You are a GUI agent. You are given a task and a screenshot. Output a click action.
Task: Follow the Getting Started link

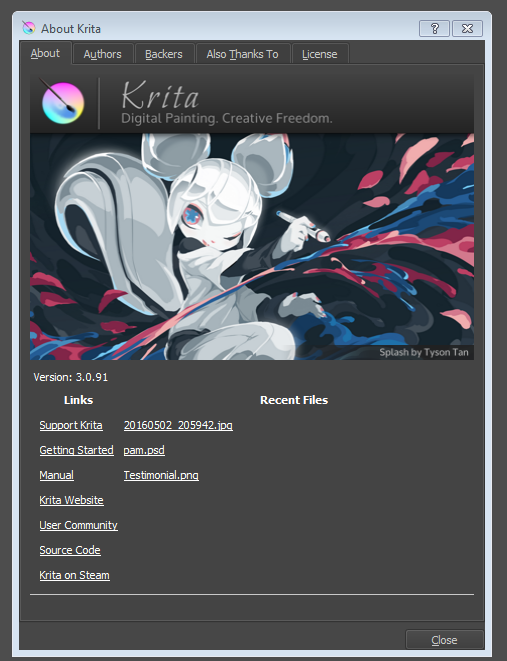pos(76,450)
